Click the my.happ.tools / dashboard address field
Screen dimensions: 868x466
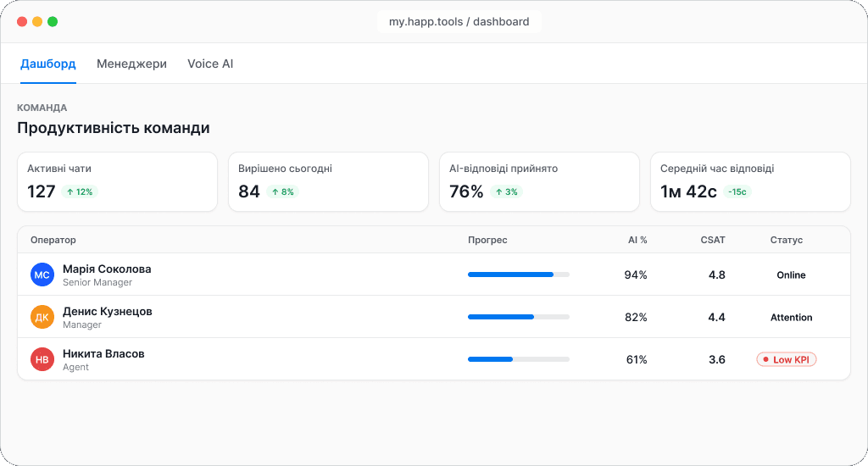pos(459,21)
